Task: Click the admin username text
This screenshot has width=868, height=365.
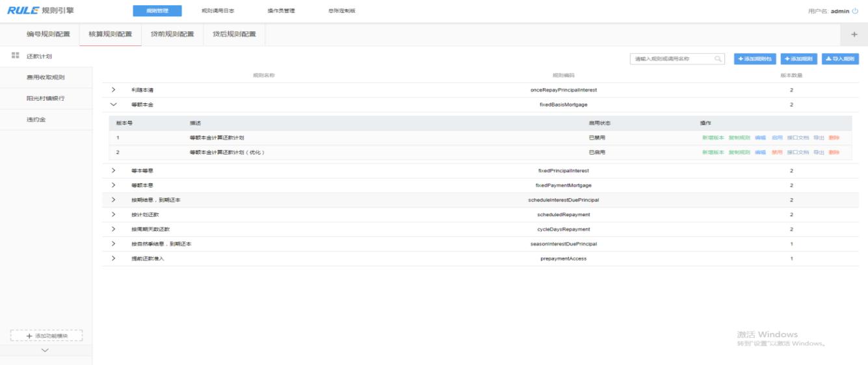Action: (840, 10)
